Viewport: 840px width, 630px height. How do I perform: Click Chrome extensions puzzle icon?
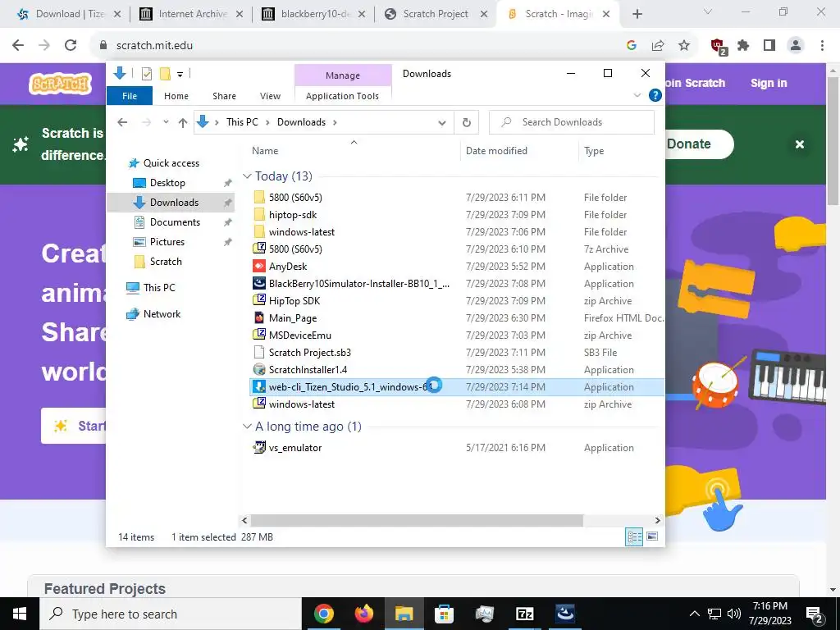[743, 46]
